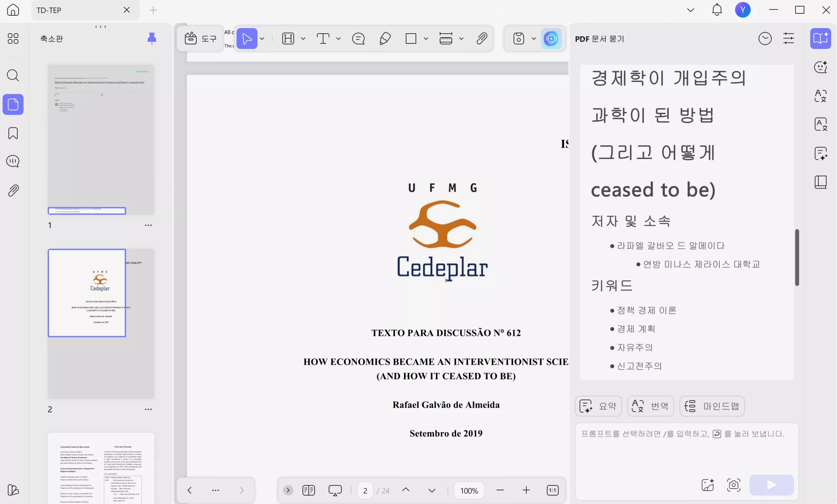
Task: Expand the cursor tool dropdown arrow
Action: tap(262, 39)
